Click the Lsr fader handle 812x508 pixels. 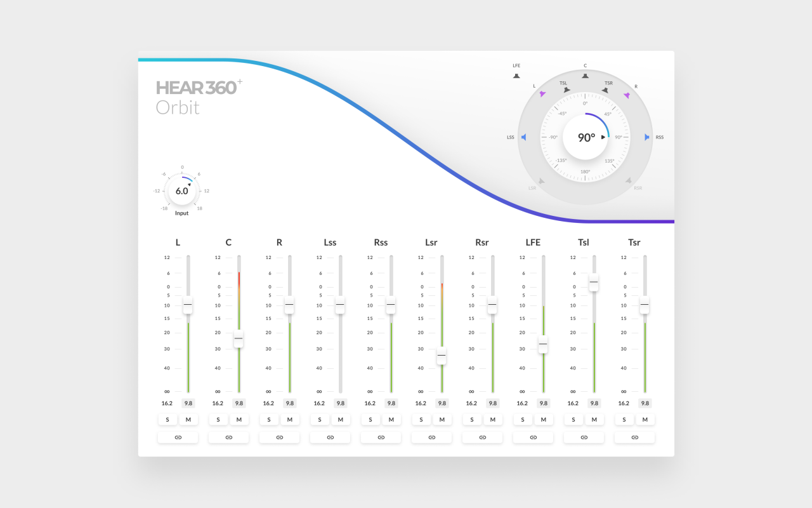click(x=442, y=356)
